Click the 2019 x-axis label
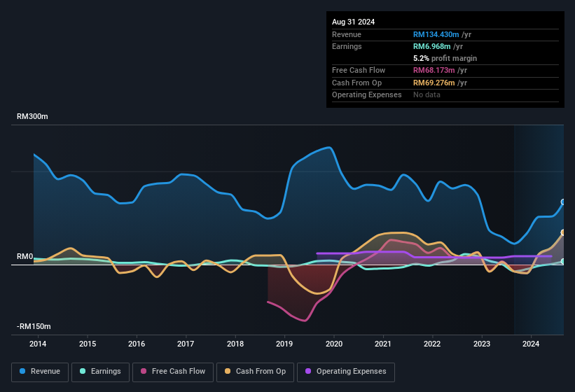Image resolution: width=575 pixels, height=392 pixels. 284,344
